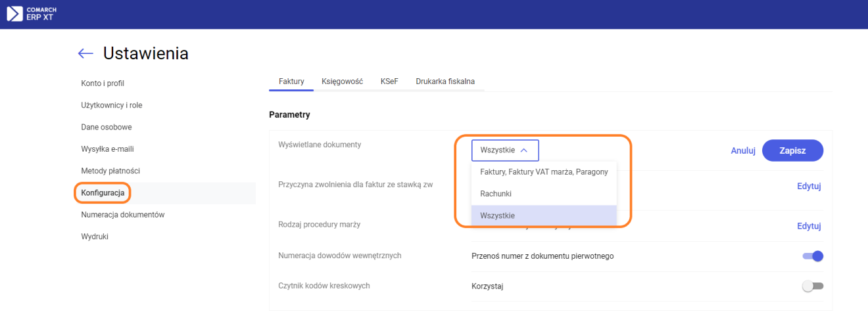Edit Przyczyna zwolnienia via Edytuj link
868x316 pixels.
809,186
